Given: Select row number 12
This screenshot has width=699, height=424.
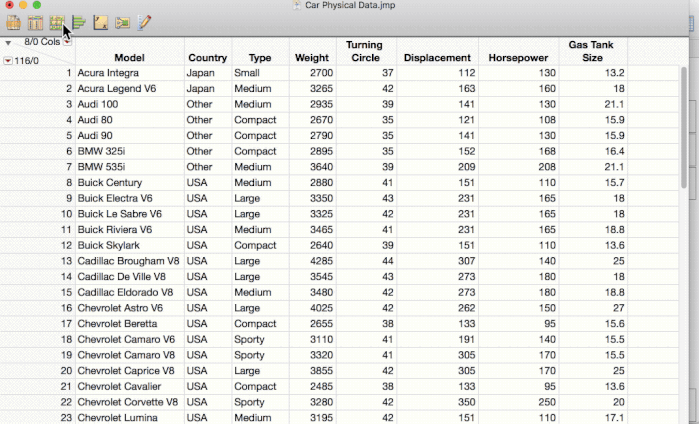Looking at the screenshot, I should tap(66, 245).
